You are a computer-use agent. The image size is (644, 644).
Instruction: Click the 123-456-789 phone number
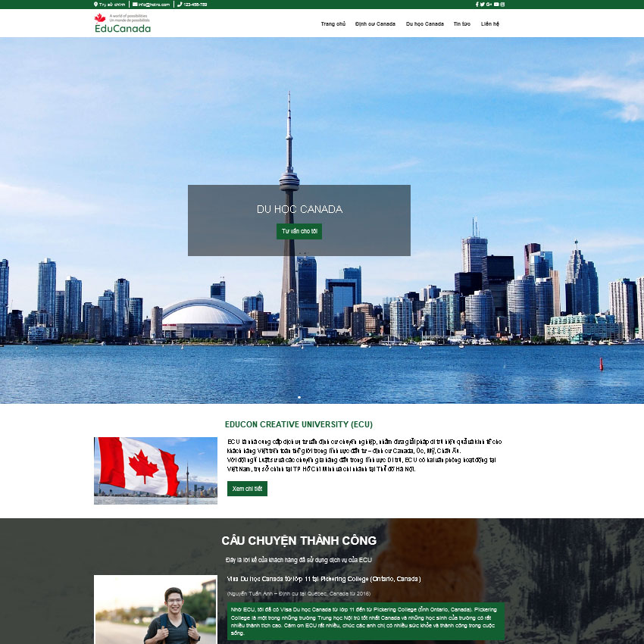coord(195,5)
